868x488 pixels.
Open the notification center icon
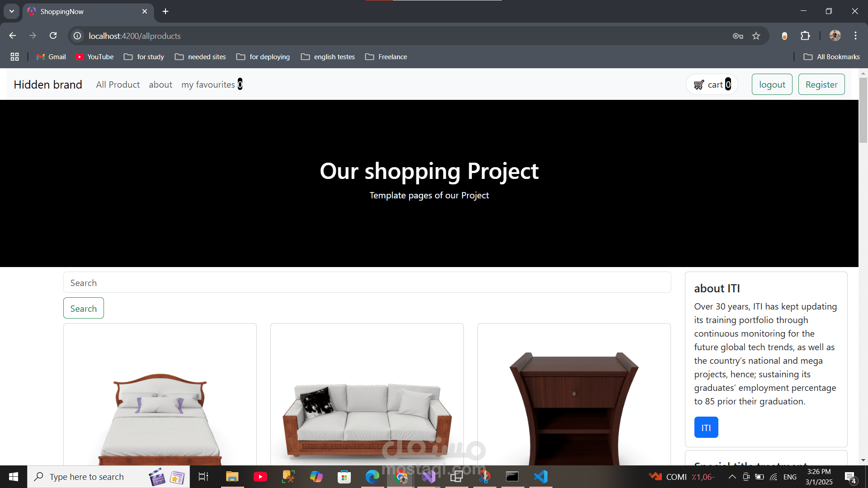(850, 477)
